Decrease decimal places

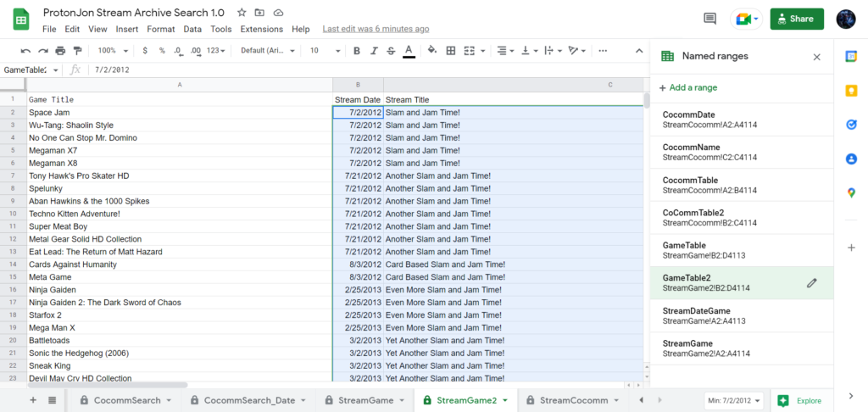(178, 50)
